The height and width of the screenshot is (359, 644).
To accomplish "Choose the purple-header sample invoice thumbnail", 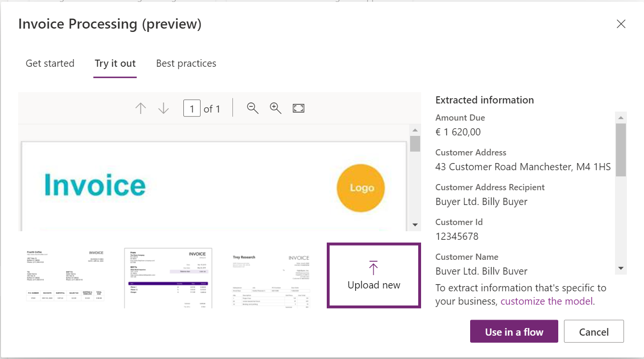I will 168,277.
